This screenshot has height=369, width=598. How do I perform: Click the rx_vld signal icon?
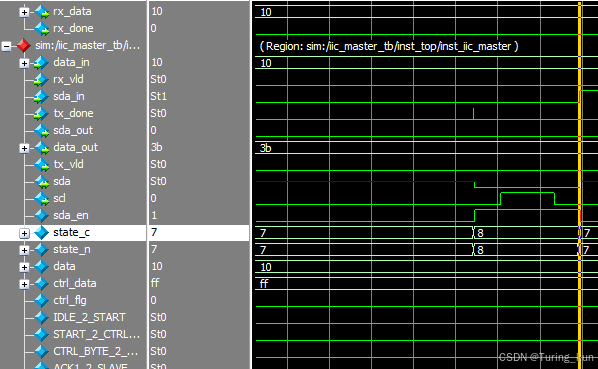tap(42, 80)
